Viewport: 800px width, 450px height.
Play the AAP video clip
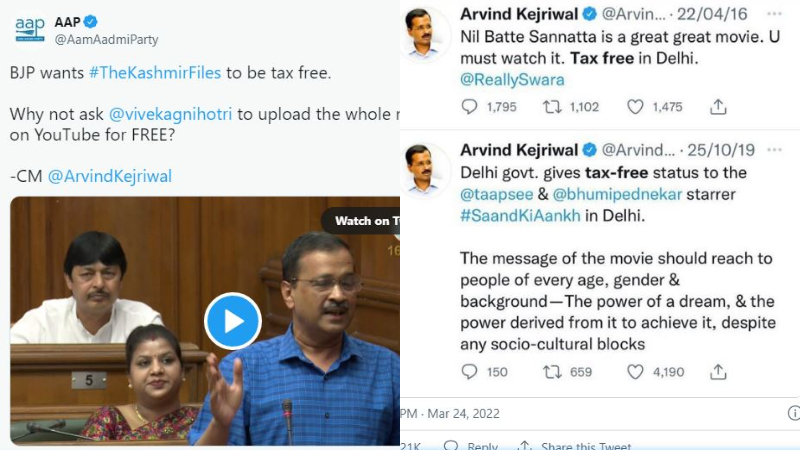pos(233,321)
